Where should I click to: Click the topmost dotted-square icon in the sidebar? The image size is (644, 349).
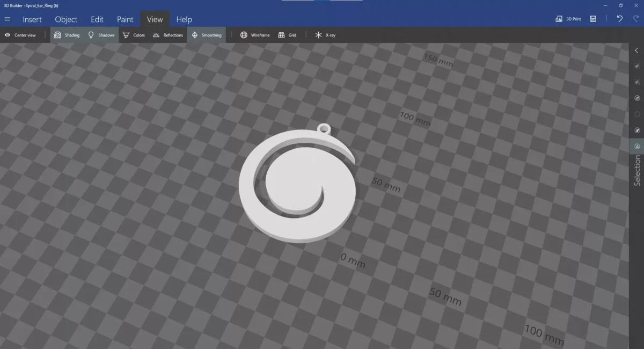[x=637, y=66]
